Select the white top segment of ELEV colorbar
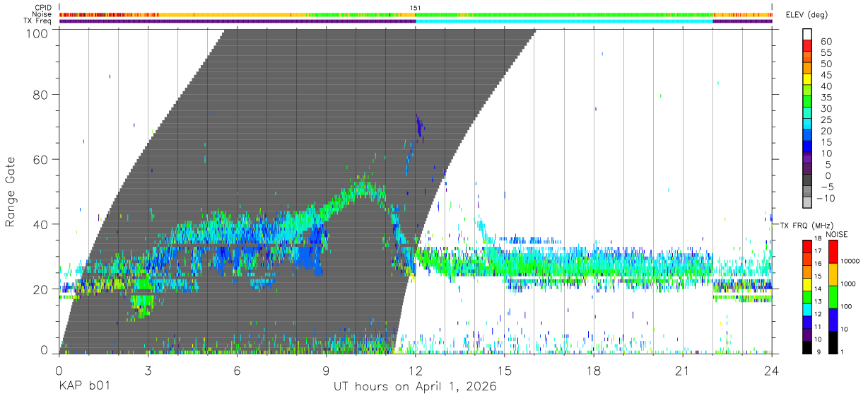Screen dimensions: 868x401 tap(807, 33)
